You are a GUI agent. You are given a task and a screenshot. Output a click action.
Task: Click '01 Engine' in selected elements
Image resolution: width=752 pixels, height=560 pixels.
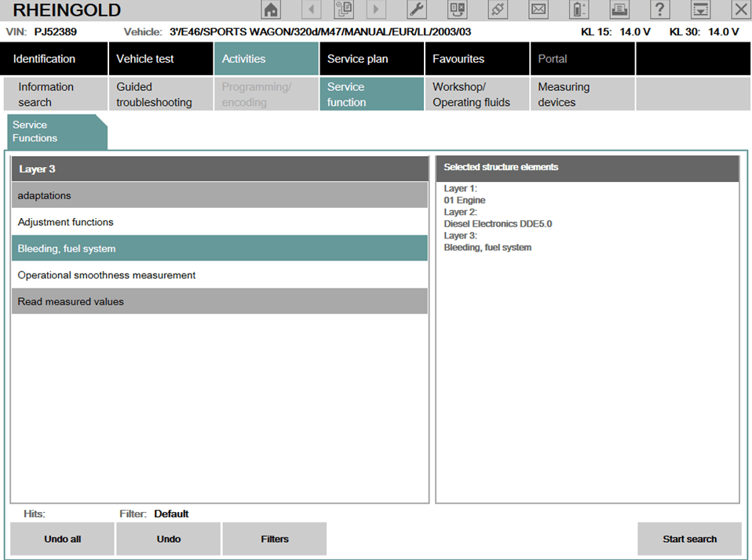click(464, 200)
